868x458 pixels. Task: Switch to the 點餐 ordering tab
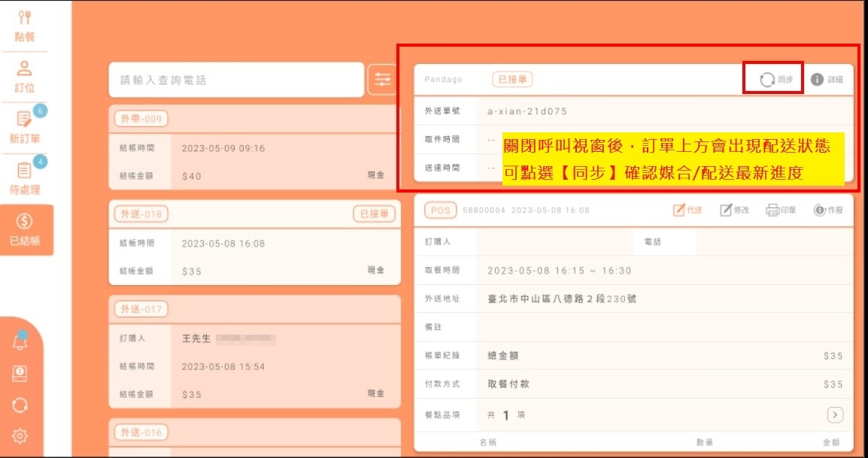24,26
